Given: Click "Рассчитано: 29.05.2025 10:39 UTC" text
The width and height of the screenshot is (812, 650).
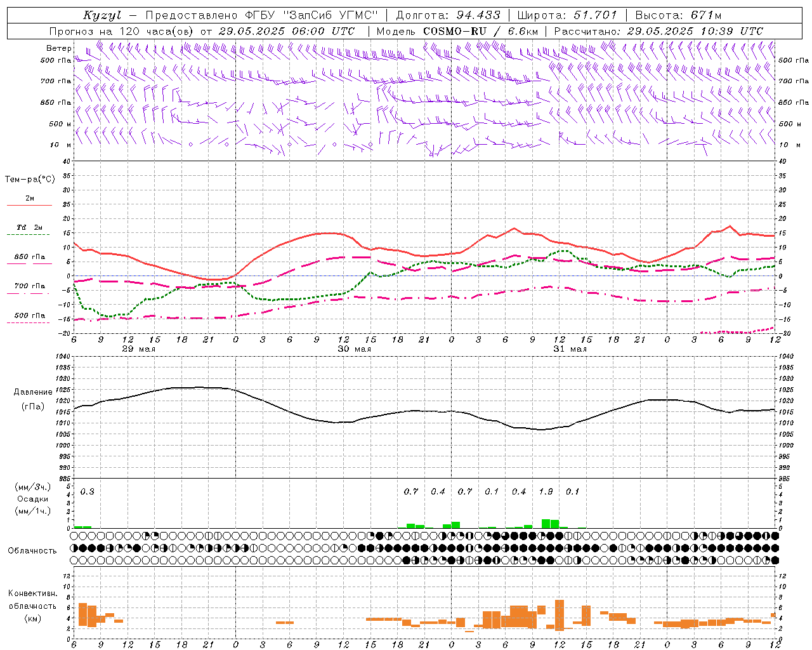Looking at the screenshot, I should pyautogui.click(x=658, y=31).
